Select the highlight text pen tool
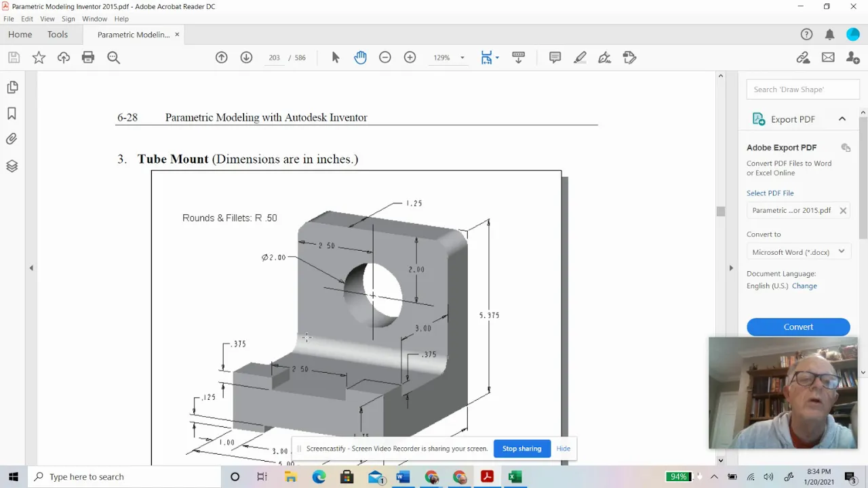Image resolution: width=868 pixels, height=488 pixels. point(580,58)
